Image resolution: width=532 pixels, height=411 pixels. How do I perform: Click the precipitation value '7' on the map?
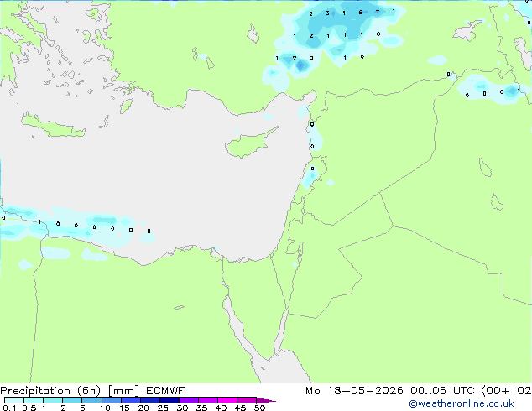click(378, 12)
